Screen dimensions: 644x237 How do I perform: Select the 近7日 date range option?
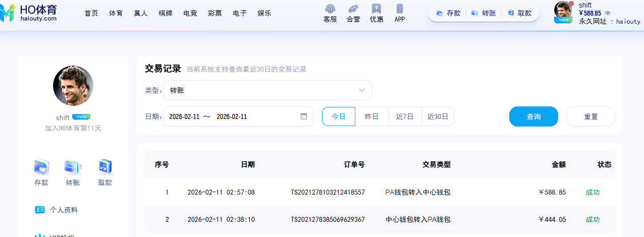coord(405,116)
